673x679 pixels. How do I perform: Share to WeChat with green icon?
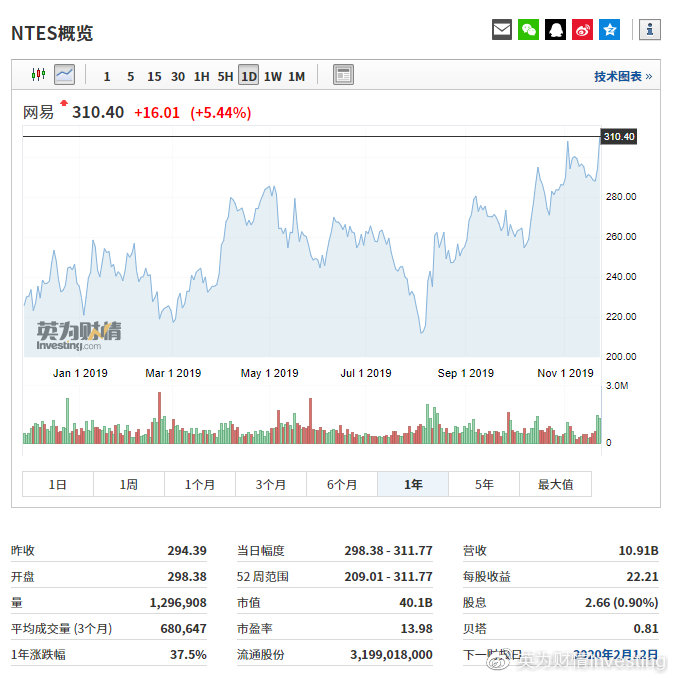528,29
